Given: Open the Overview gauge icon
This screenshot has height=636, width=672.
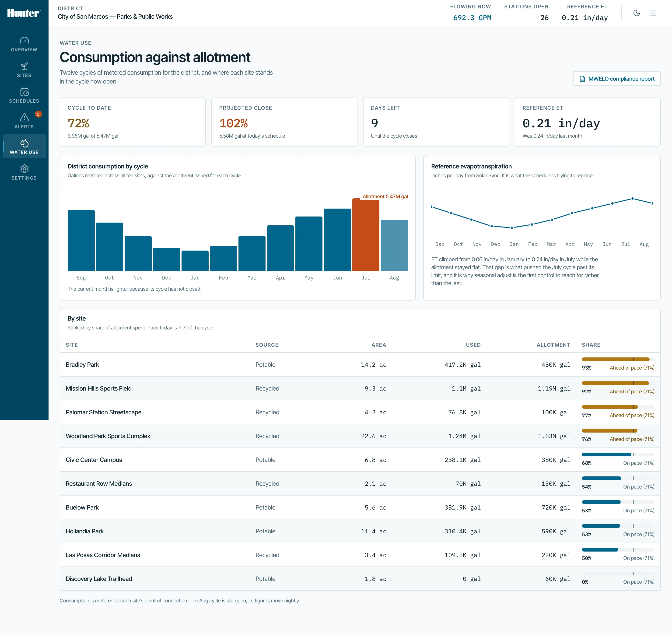Looking at the screenshot, I should (x=24, y=40).
